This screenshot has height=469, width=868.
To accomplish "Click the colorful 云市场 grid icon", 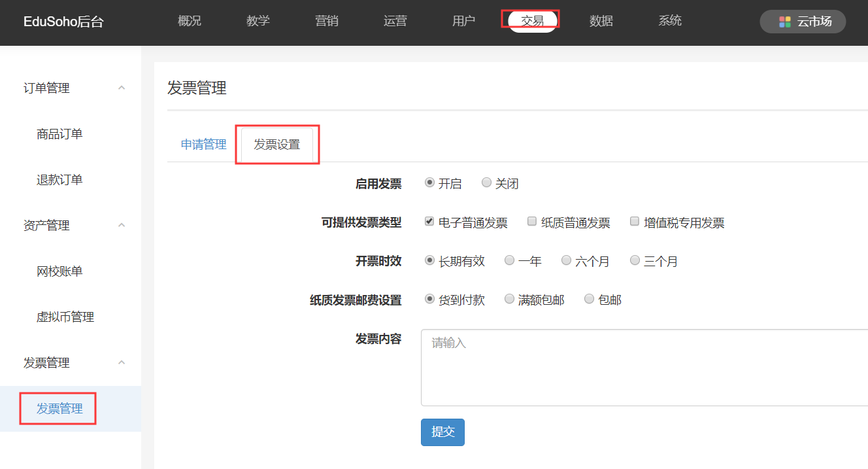I will pos(785,22).
